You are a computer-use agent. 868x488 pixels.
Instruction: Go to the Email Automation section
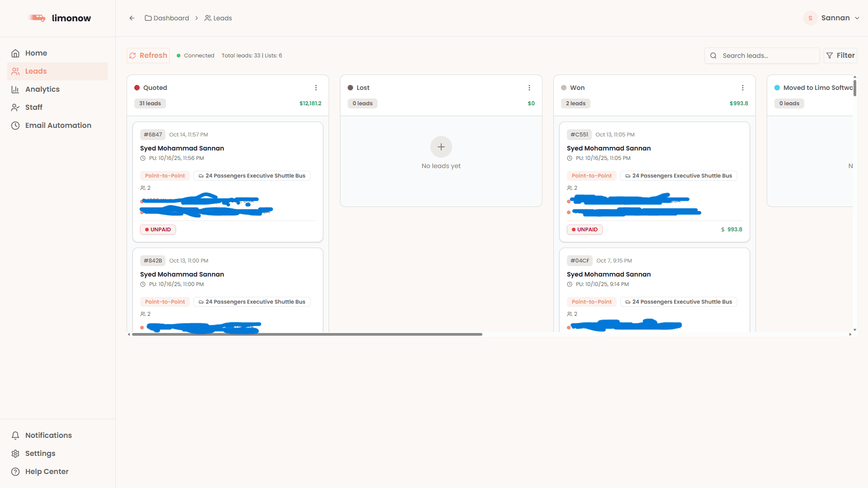tap(58, 125)
